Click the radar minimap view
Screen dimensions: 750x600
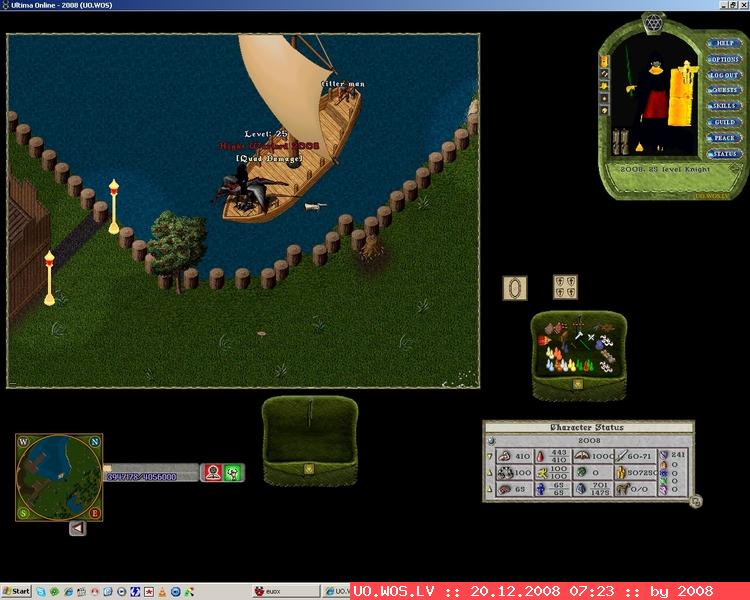[x=59, y=478]
